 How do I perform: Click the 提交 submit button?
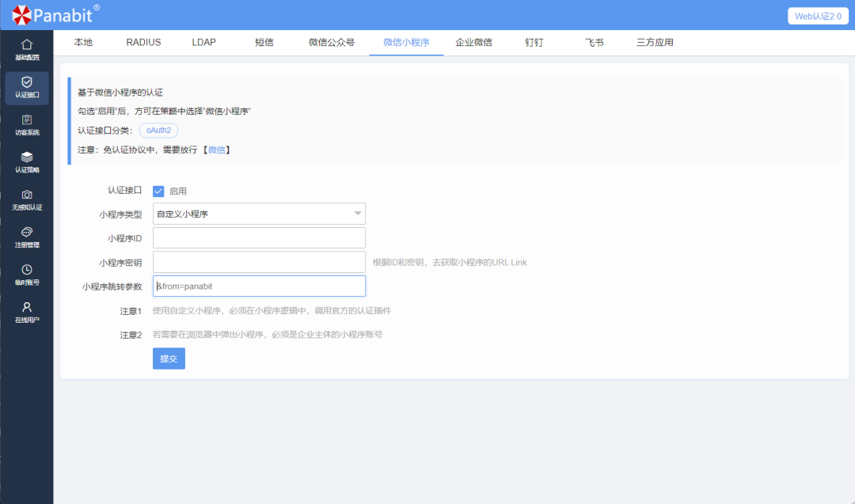(x=169, y=358)
